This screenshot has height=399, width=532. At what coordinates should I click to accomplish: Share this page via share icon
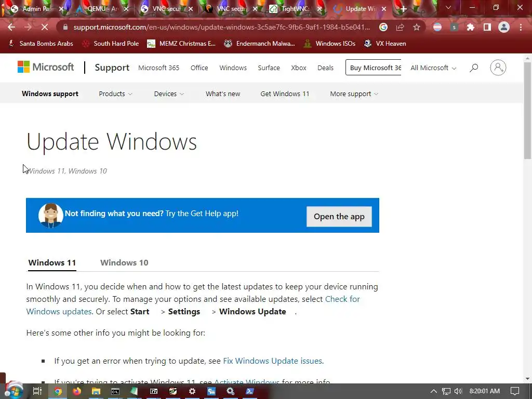coord(400,27)
